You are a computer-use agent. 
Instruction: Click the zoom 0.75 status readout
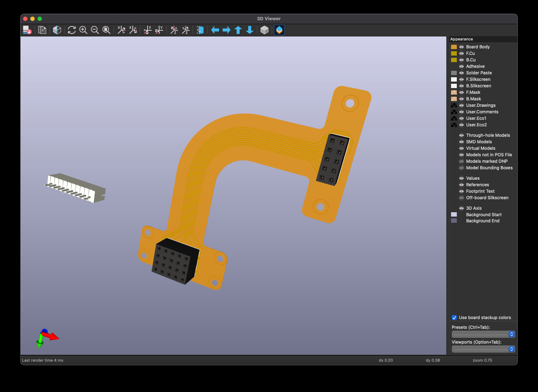[x=482, y=360]
